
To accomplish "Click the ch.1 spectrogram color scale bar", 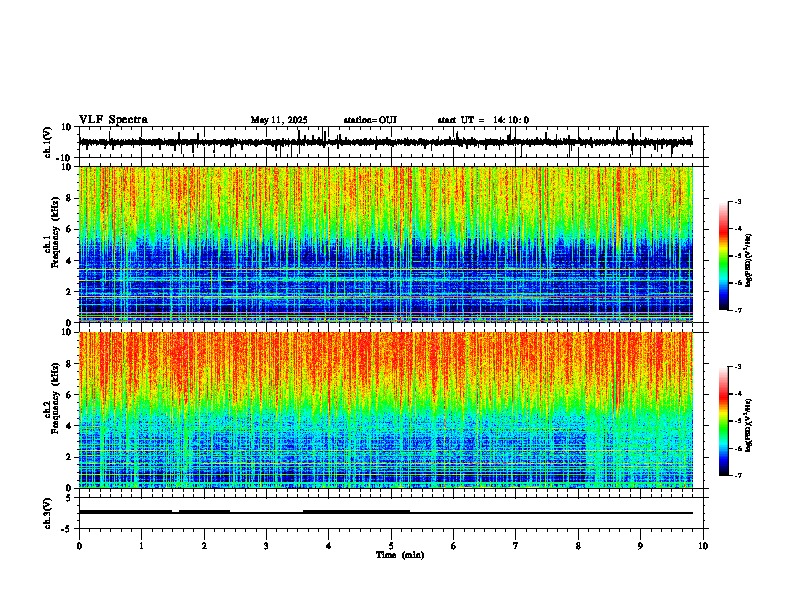I will pyautogui.click(x=723, y=256).
